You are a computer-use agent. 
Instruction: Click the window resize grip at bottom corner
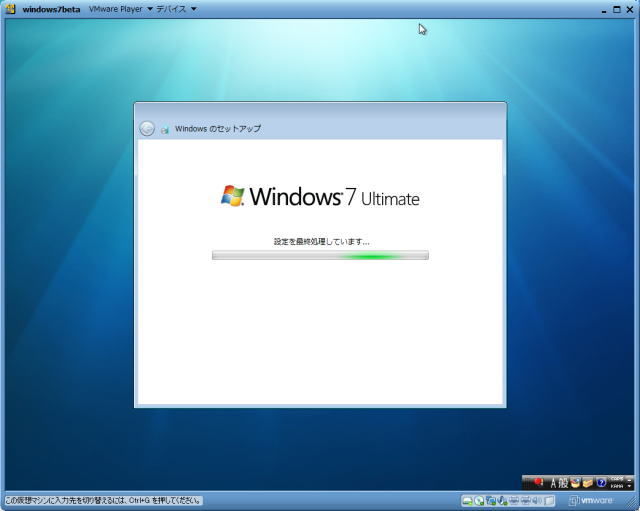(631, 503)
